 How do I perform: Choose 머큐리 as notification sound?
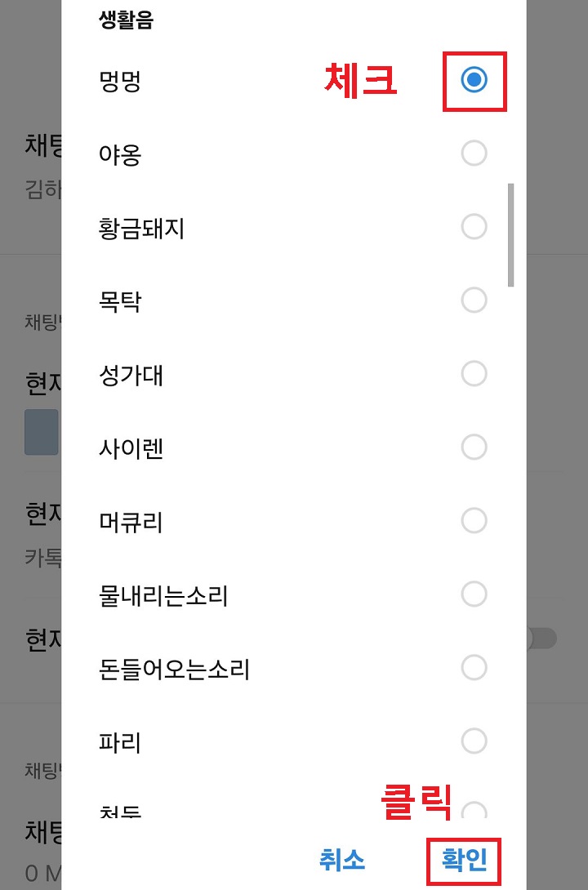pyautogui.click(x=474, y=521)
